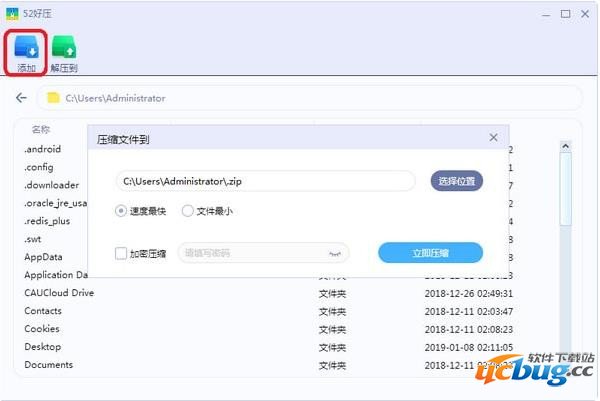Click the scrollbar up arrow
600x401 pixels.
(566, 146)
